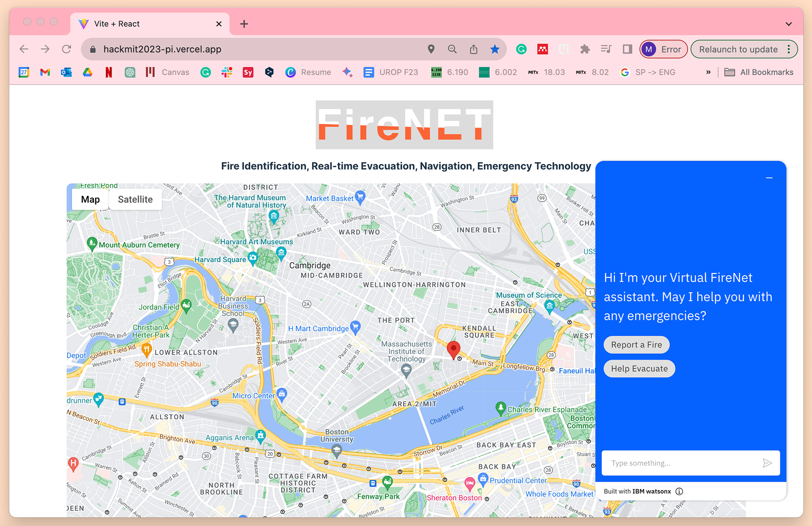Image resolution: width=812 pixels, height=526 pixels.
Task: Click the location pin icon in address bar
Action: pos(431,49)
